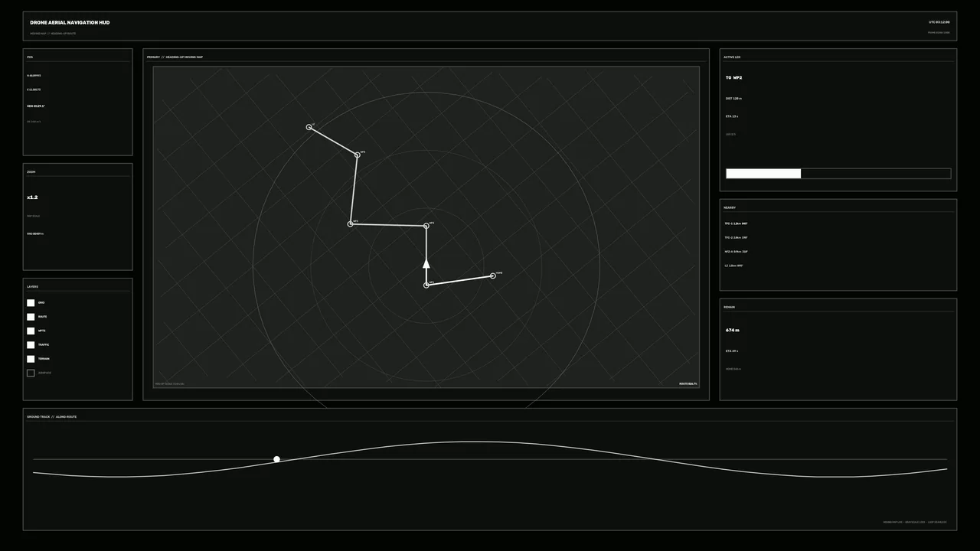Toggle the ROUTE layer checkbox

(31, 317)
